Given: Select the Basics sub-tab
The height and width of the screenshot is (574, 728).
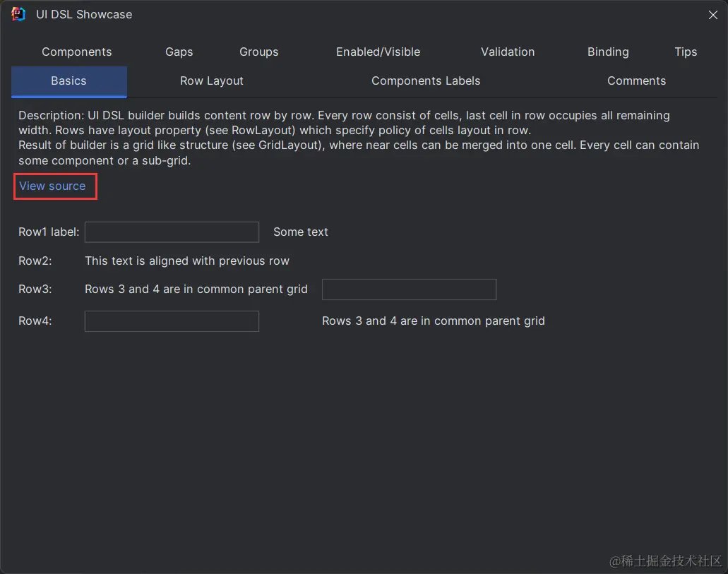Looking at the screenshot, I should click(x=68, y=81).
